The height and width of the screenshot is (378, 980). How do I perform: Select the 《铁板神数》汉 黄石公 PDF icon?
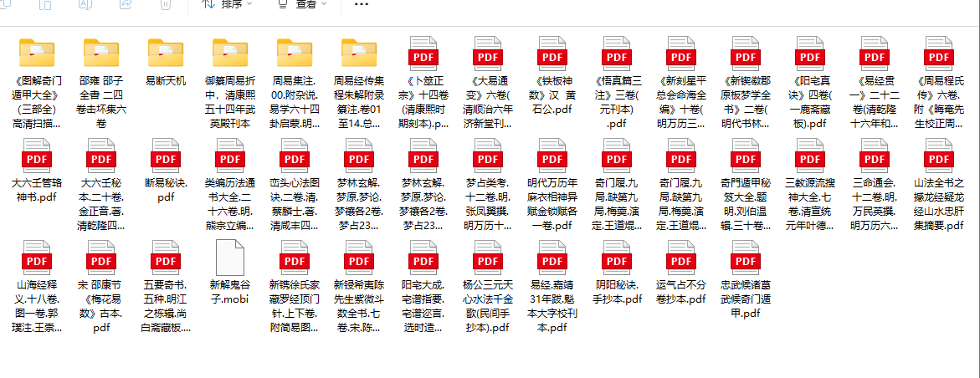coord(554,54)
